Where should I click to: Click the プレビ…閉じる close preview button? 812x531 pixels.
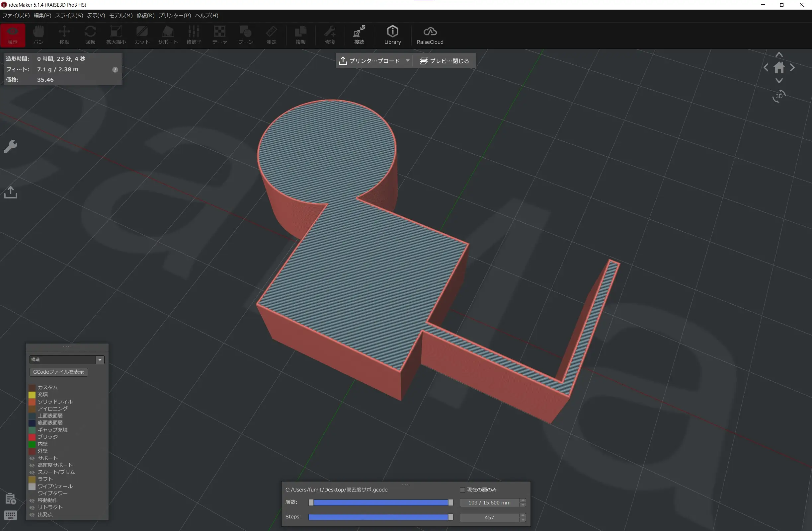(444, 61)
